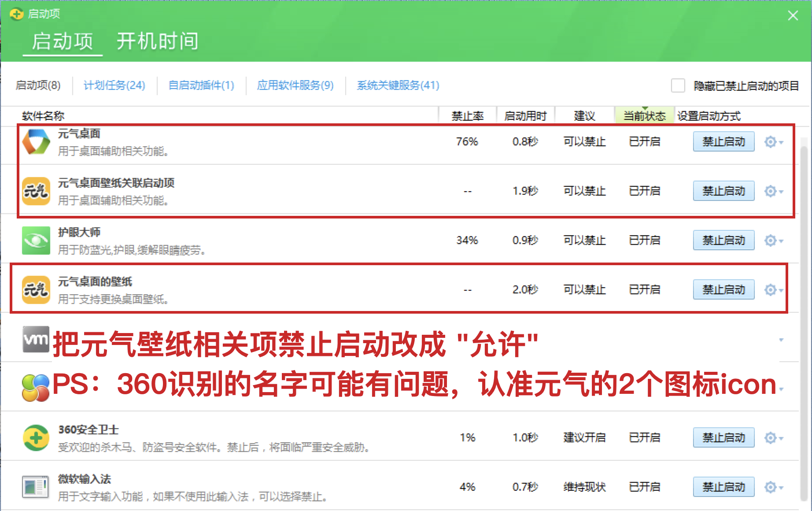Close the 启动项 window
The width and height of the screenshot is (812, 511).
[793, 15]
